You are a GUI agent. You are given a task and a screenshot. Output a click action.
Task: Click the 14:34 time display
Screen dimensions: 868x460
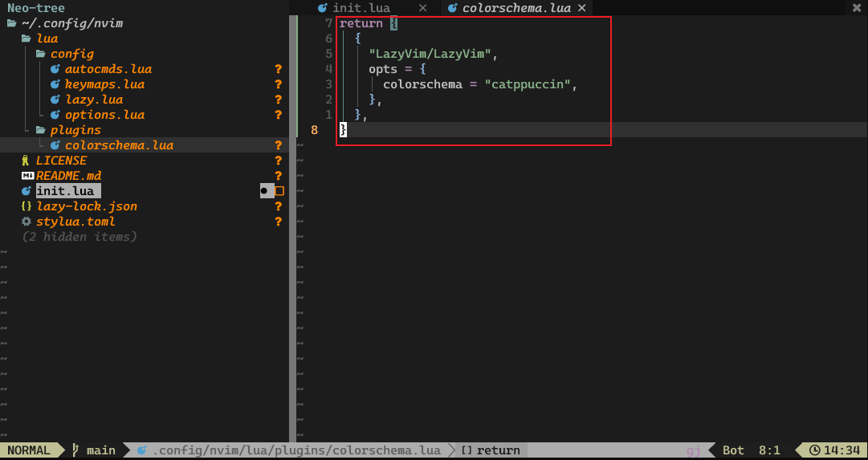point(842,450)
